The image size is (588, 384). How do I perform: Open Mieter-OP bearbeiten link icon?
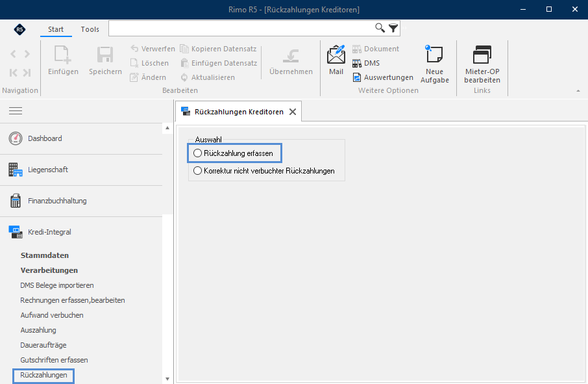click(482, 55)
